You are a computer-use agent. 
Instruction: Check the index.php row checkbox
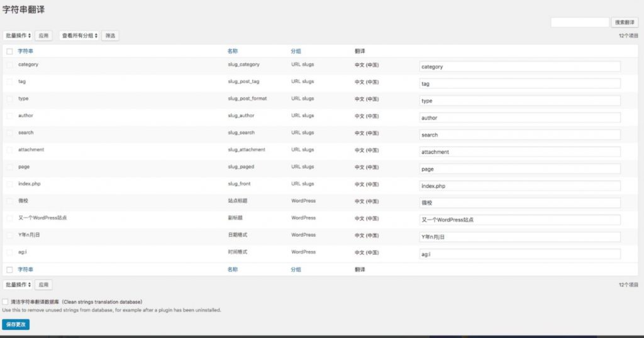[9, 184]
